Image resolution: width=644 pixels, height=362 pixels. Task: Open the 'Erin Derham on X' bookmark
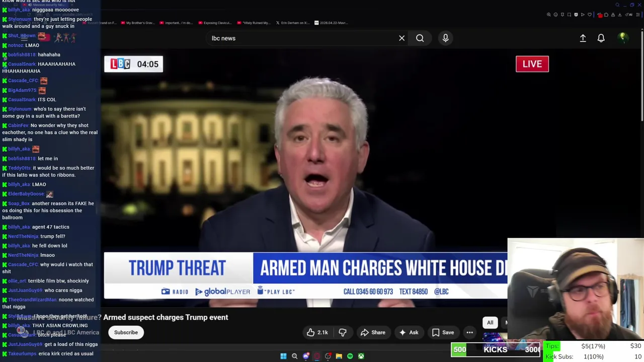(x=293, y=23)
